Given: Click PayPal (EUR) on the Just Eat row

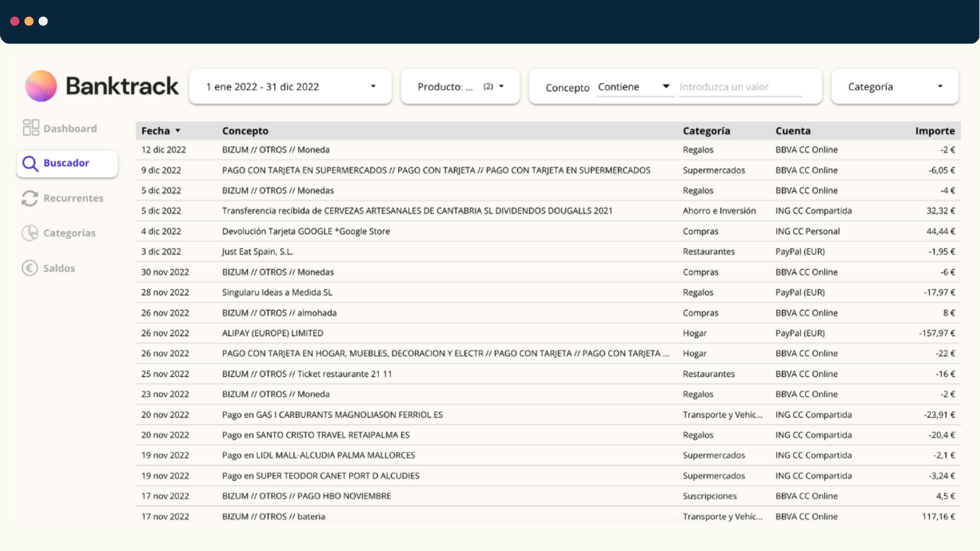Looking at the screenshot, I should pyautogui.click(x=800, y=251).
